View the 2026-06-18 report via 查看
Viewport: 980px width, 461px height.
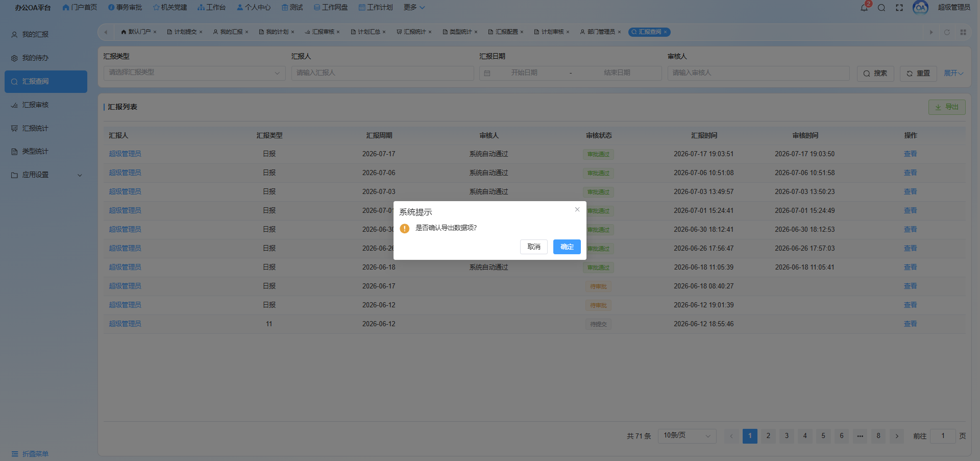(x=910, y=267)
